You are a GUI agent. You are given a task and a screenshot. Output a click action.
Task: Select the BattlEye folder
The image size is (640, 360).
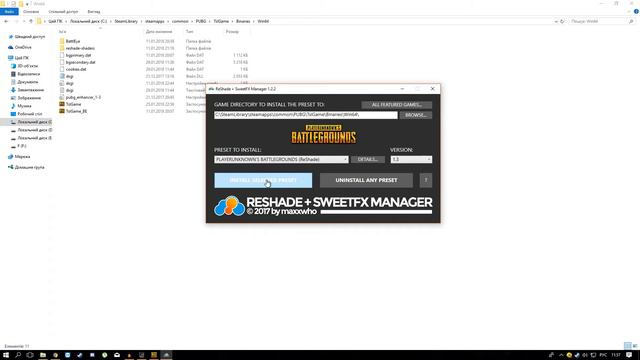tap(73, 41)
